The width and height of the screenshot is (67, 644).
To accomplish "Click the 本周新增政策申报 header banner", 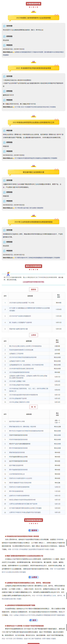I will (34, 4).
